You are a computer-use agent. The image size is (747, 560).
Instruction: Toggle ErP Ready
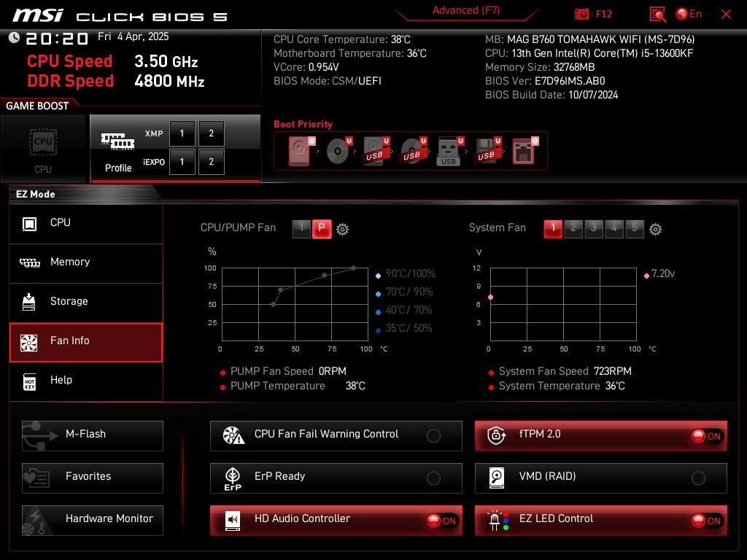pos(336,478)
